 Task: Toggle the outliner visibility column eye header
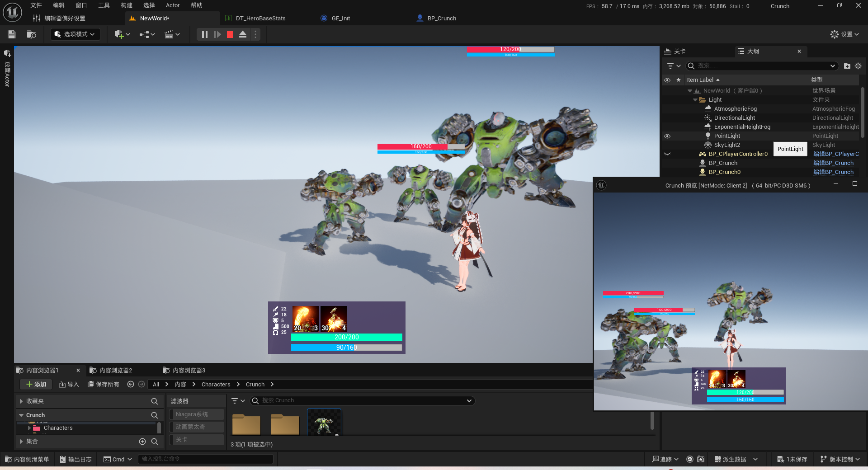(667, 80)
